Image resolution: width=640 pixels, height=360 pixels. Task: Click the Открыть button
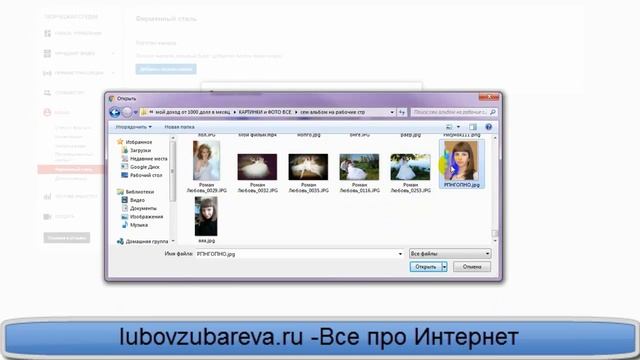coord(426,267)
